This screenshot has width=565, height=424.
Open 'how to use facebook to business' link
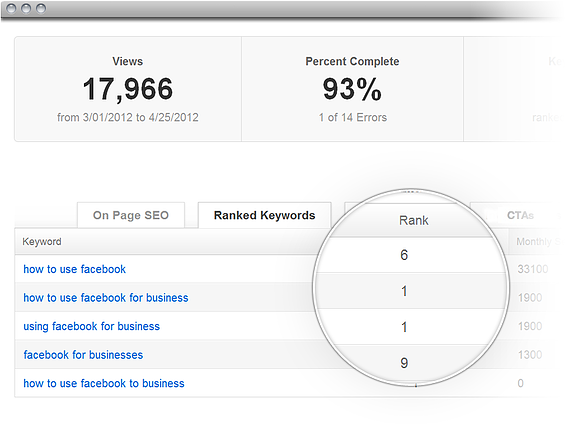(104, 383)
